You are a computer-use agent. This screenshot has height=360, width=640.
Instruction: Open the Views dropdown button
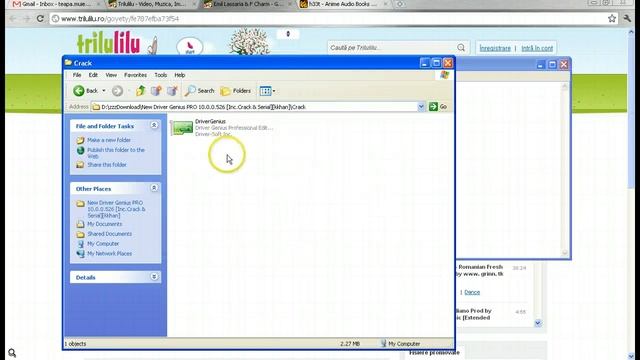click(267, 91)
